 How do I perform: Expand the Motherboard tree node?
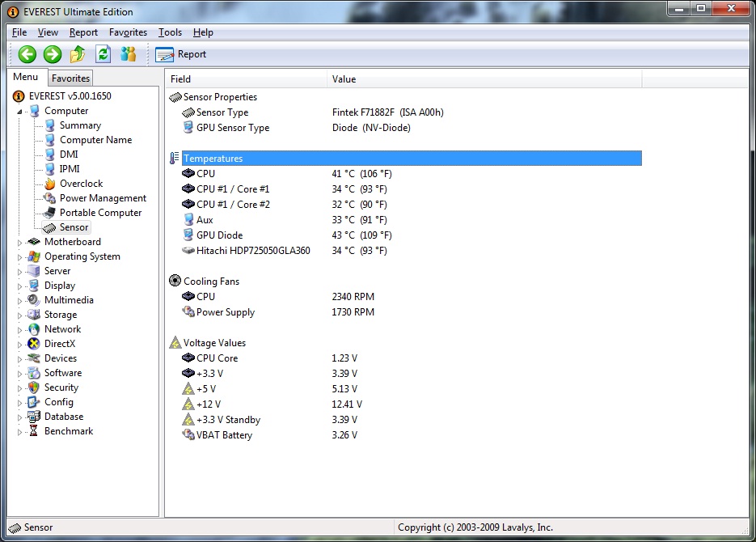(x=20, y=242)
